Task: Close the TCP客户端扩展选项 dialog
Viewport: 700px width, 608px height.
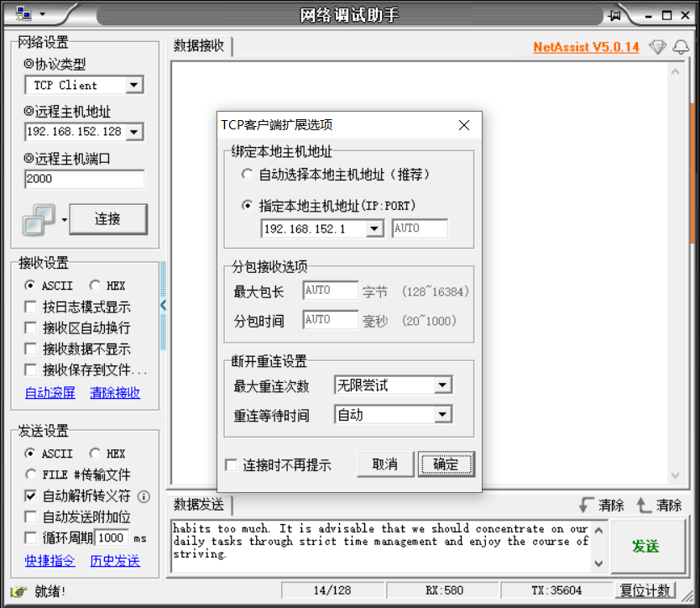Action: click(x=464, y=125)
